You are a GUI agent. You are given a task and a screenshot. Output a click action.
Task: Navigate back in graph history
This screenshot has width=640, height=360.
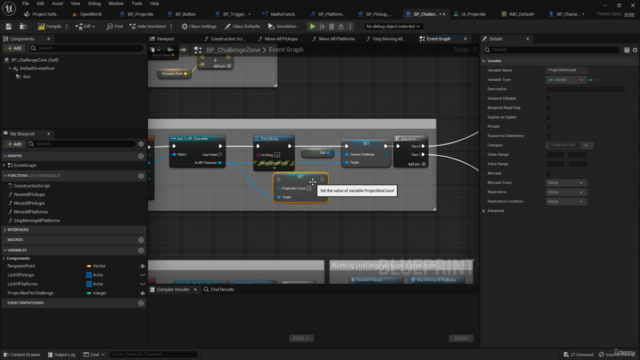170,50
